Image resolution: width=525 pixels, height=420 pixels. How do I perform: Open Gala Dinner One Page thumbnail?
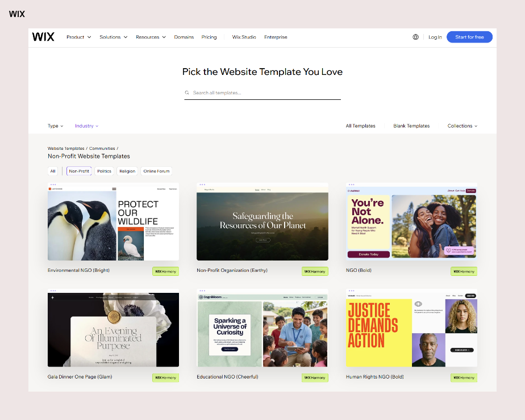[x=113, y=328]
